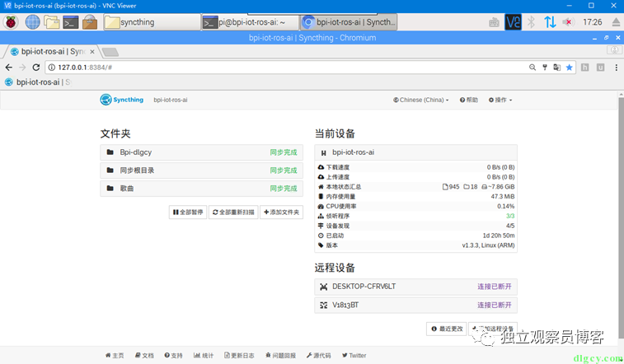624x364 pixels.
Task: Click the 内存使用量 value 47.3 MiB
Action: (x=503, y=196)
